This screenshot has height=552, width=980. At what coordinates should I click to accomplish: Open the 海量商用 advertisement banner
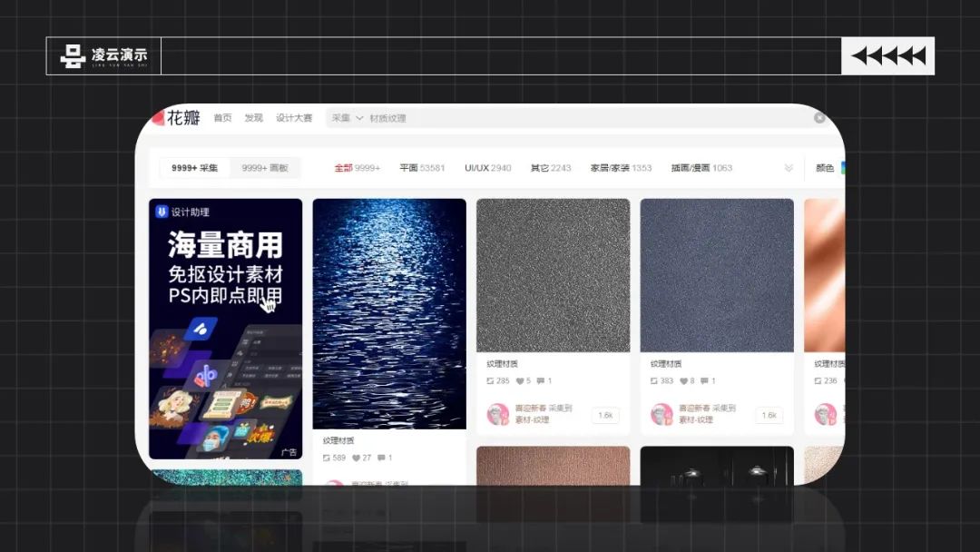[226, 329]
